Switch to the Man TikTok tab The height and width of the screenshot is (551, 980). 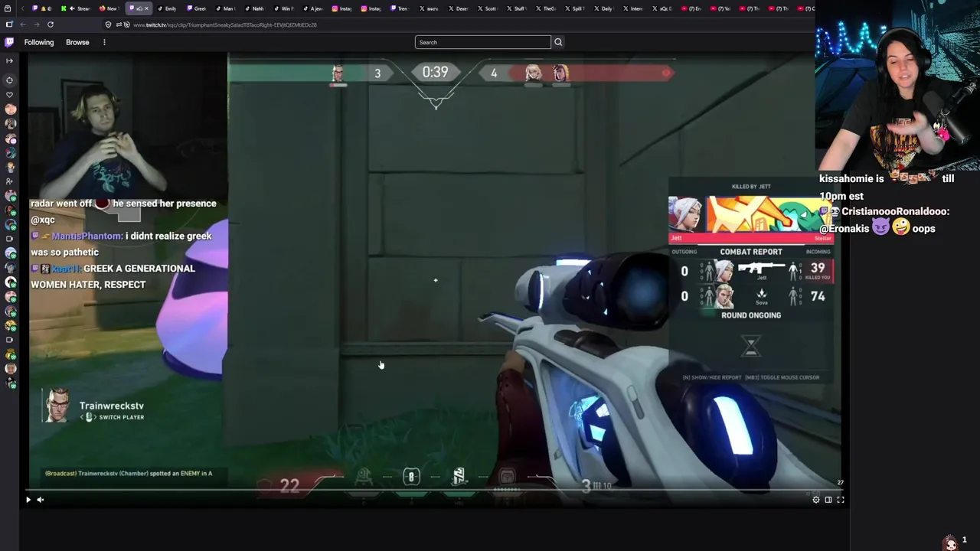(x=225, y=8)
